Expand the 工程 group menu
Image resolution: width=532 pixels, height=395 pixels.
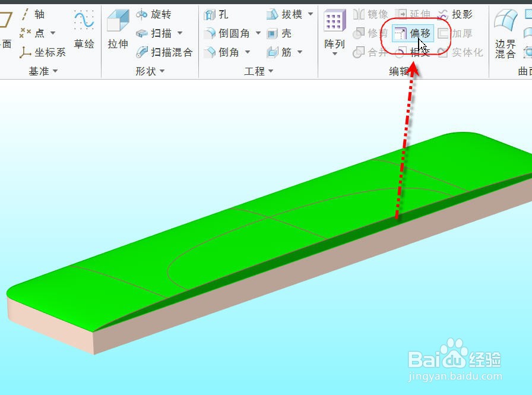(x=258, y=71)
